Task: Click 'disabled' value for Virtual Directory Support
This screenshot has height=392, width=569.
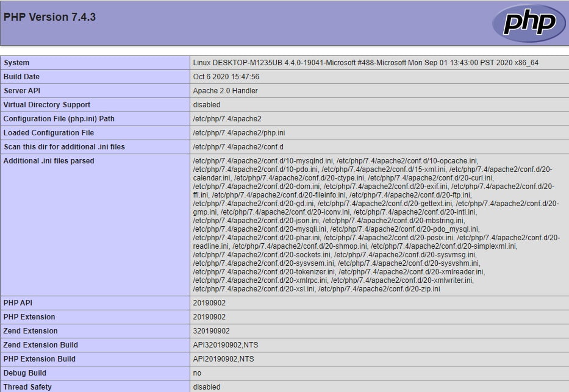Action: pyautogui.click(x=207, y=105)
